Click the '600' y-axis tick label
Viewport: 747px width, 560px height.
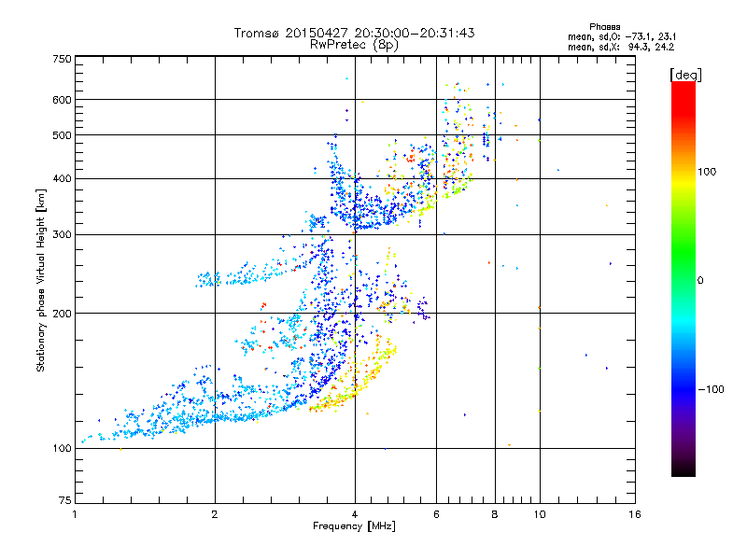click(x=63, y=100)
